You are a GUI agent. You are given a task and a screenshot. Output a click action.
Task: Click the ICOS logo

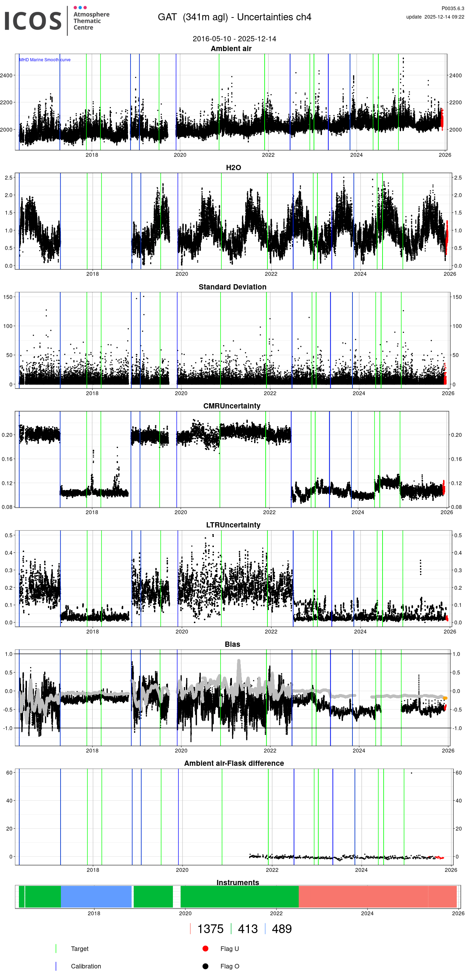coord(33,21)
